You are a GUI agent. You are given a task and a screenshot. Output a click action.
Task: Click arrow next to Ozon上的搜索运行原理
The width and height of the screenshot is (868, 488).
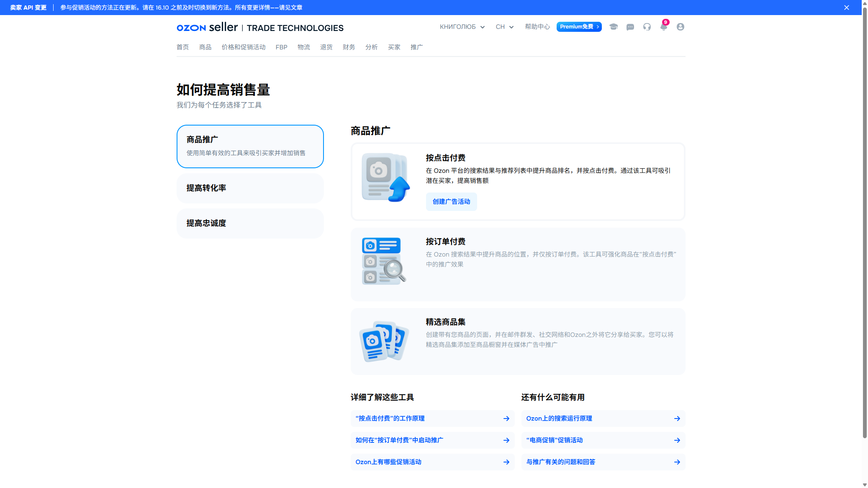pyautogui.click(x=677, y=419)
